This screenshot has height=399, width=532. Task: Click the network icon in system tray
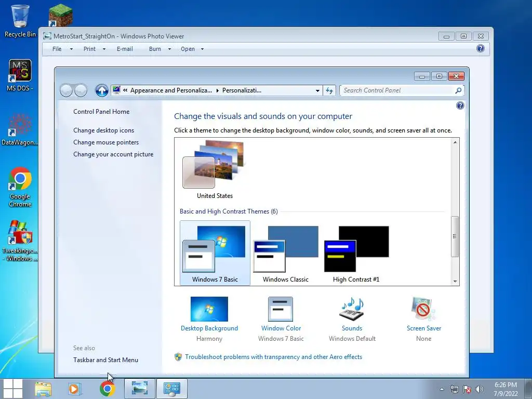tap(454, 389)
